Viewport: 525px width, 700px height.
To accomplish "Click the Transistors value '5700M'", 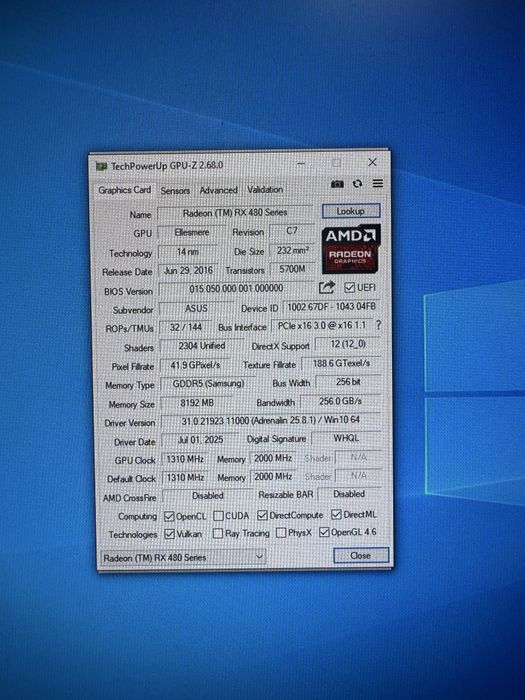I will click(x=292, y=269).
